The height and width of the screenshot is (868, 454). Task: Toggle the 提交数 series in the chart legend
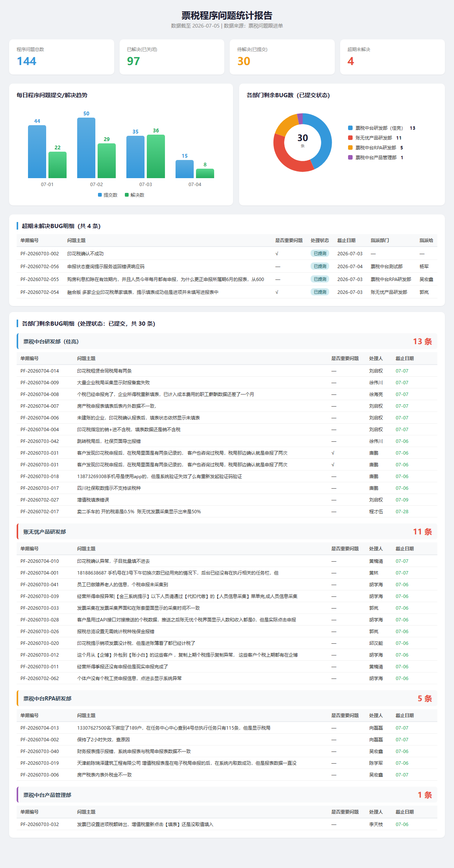click(x=108, y=195)
